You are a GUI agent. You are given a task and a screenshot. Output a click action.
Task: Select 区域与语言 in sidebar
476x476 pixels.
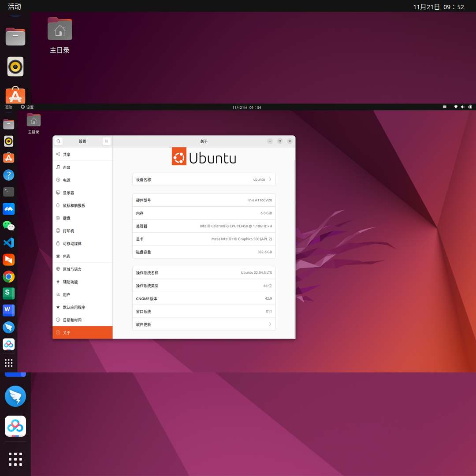82,269
